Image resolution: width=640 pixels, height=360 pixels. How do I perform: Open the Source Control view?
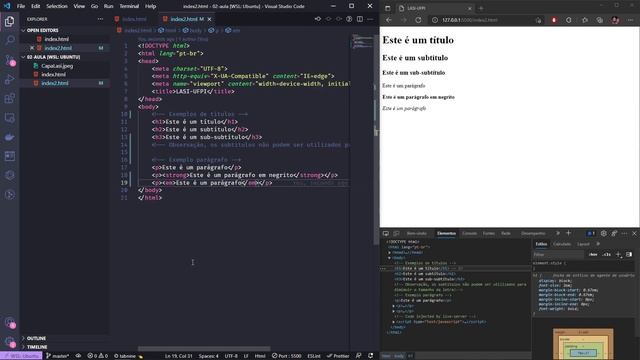9,60
